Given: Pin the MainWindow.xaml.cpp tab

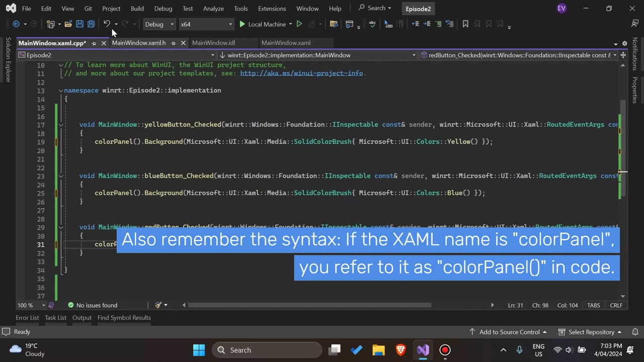Looking at the screenshot, I should click(94, 43).
